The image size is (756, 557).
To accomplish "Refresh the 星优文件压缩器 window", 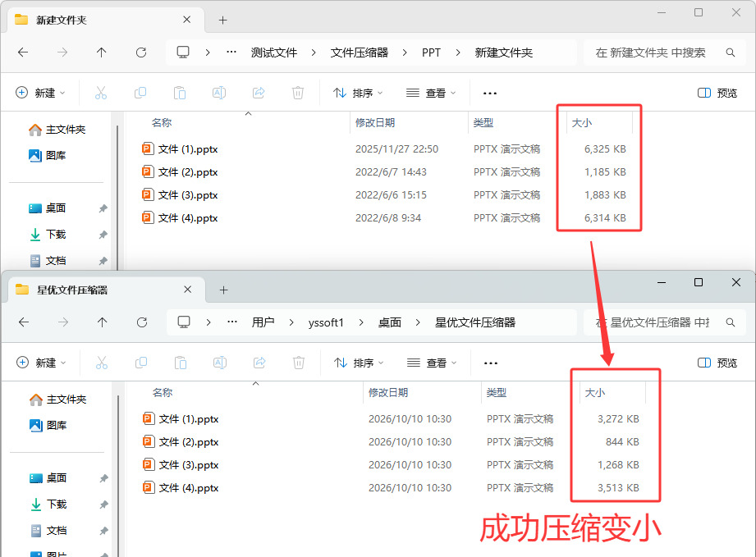I will pyautogui.click(x=142, y=322).
